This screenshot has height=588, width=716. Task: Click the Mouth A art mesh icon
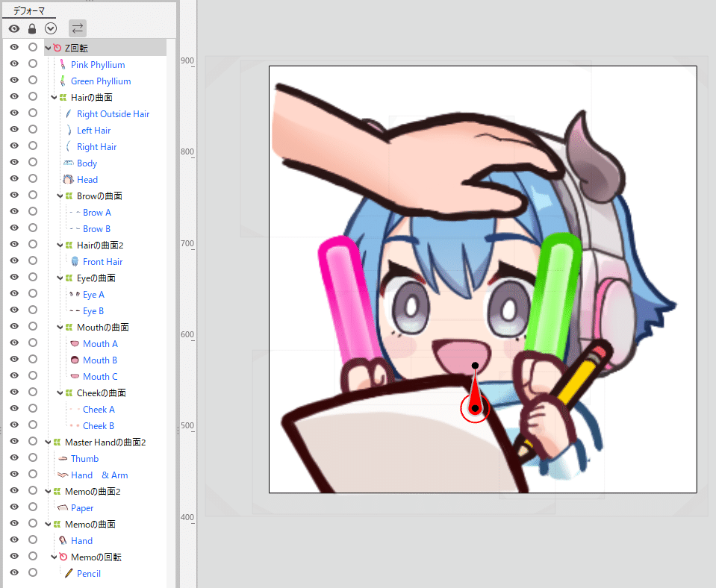75,343
